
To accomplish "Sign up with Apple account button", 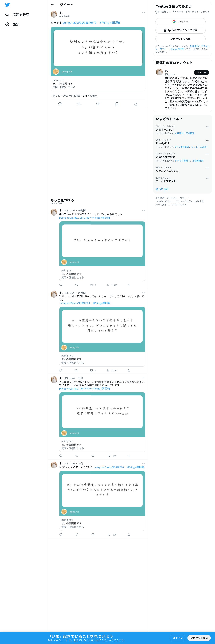I will click(x=181, y=30).
